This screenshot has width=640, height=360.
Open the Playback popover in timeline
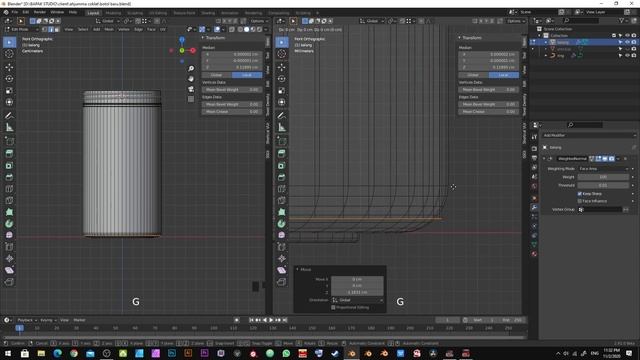click(27, 320)
